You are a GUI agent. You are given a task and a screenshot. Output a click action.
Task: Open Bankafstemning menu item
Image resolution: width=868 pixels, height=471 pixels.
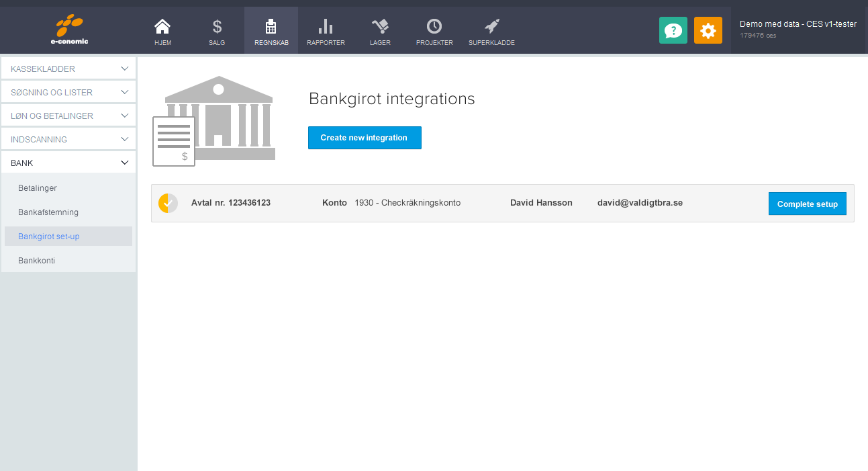click(48, 212)
